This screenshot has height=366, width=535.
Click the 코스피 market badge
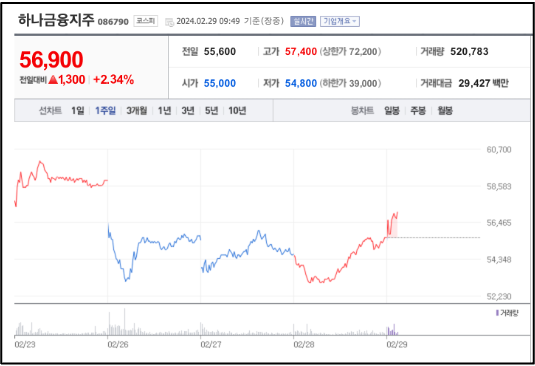146,21
